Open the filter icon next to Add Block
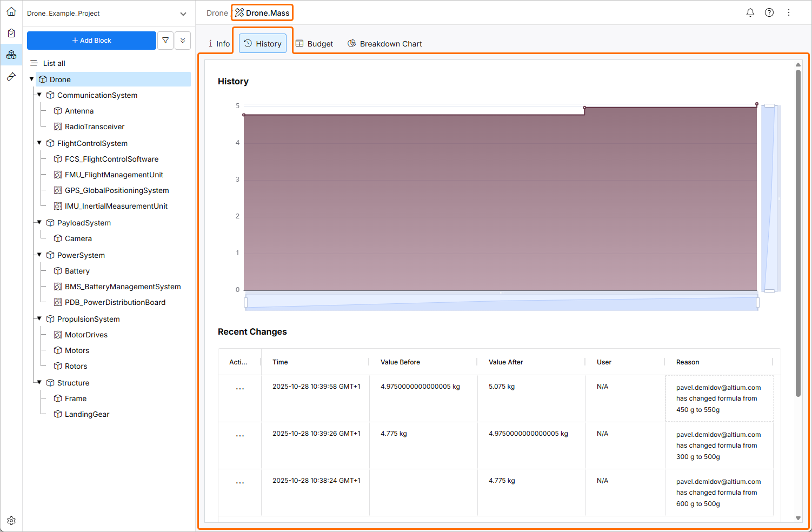Screen dimensions: 812x532 click(165, 40)
